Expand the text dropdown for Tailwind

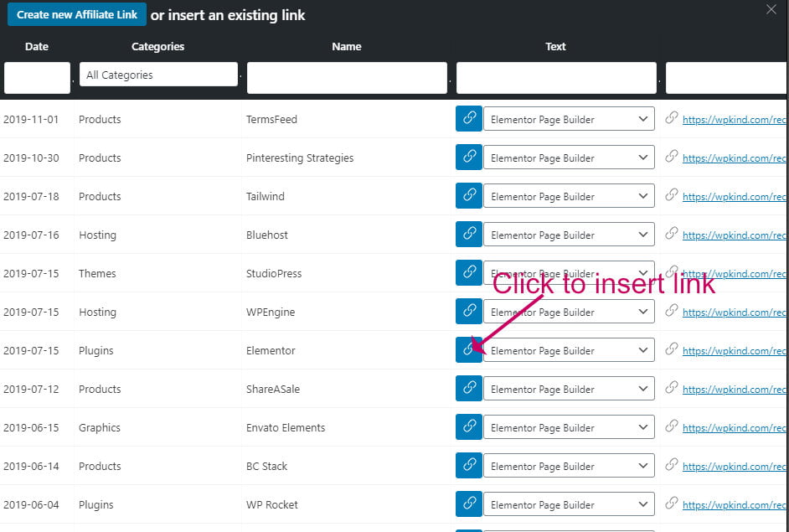click(x=569, y=196)
